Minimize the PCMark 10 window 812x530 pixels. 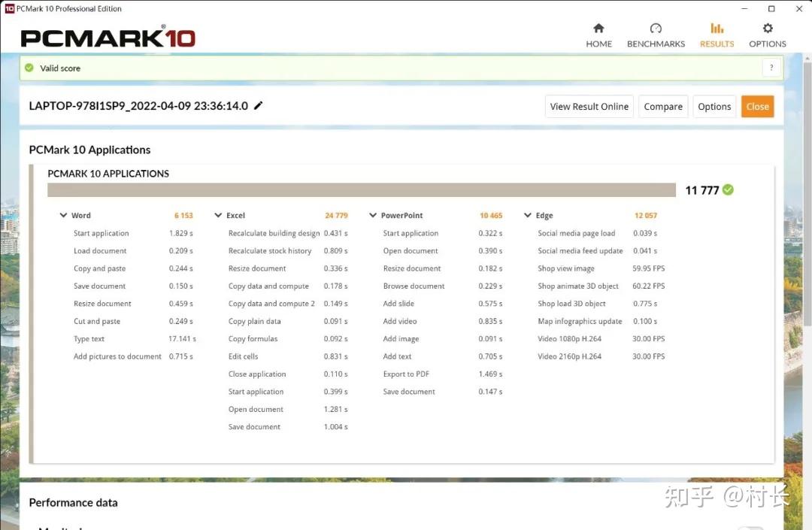point(744,9)
